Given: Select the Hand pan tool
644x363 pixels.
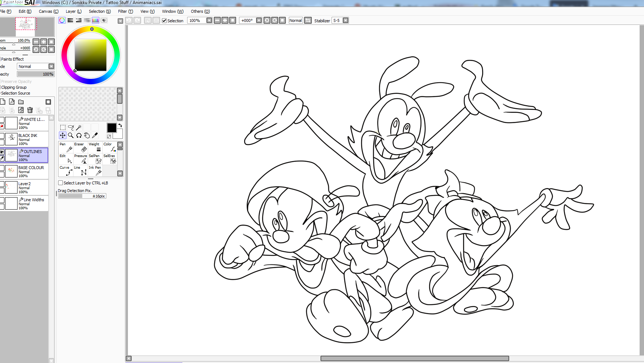Looking at the screenshot, I should [87, 135].
